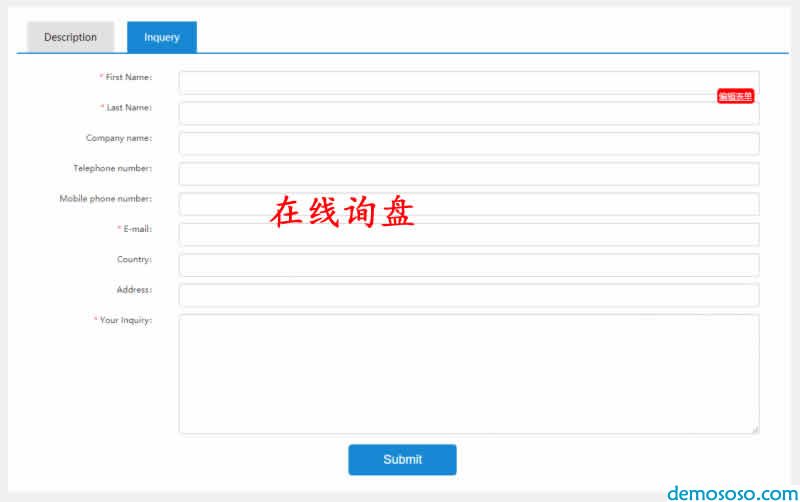
Task: Grab the inquiry textarea resize handle
Action: 755,430
